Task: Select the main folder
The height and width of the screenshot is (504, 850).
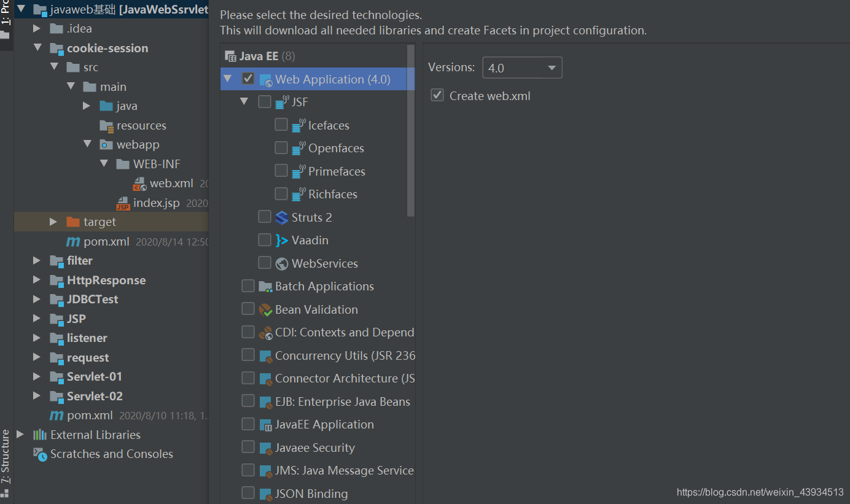Action: pyautogui.click(x=114, y=87)
